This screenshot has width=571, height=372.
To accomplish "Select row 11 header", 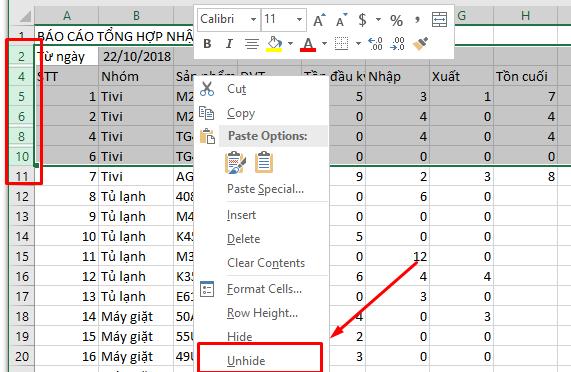I will (21, 177).
